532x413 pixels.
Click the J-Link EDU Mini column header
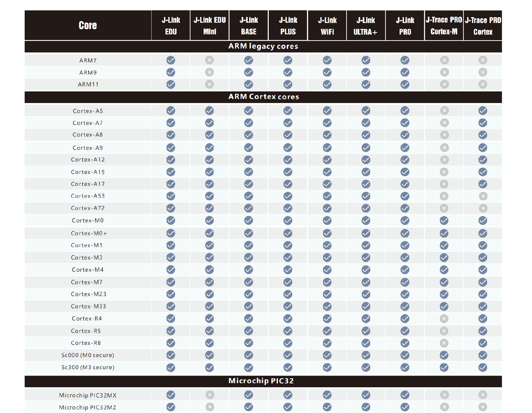[x=210, y=25]
